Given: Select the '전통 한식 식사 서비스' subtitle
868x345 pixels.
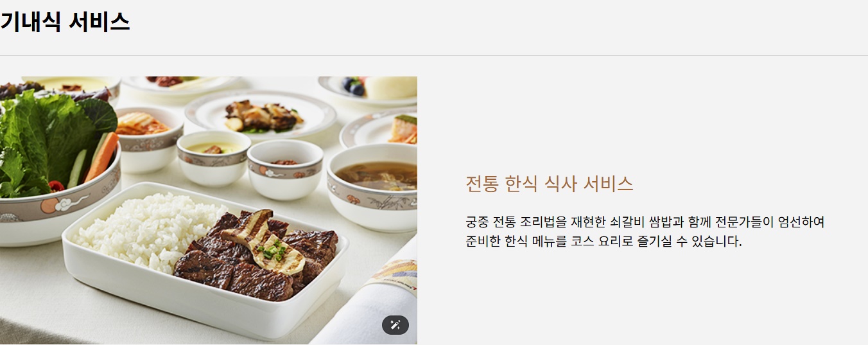Looking at the screenshot, I should [550, 184].
